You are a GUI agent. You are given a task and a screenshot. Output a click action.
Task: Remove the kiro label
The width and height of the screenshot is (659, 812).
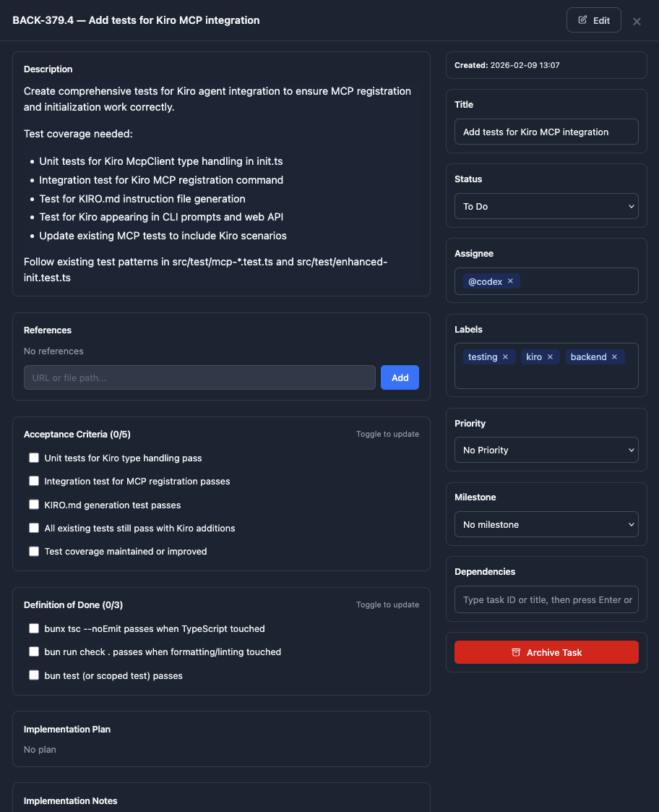(550, 356)
